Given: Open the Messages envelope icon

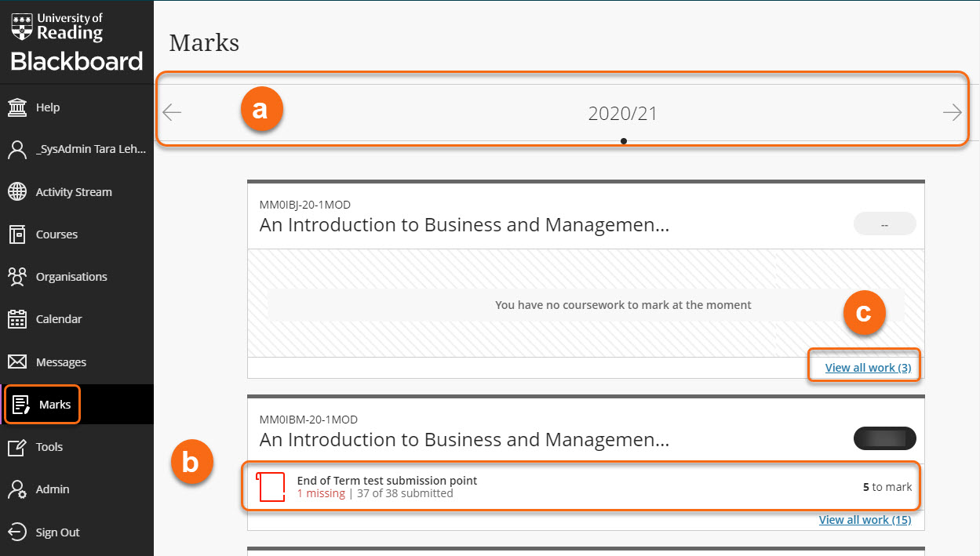Looking at the screenshot, I should pos(17,362).
